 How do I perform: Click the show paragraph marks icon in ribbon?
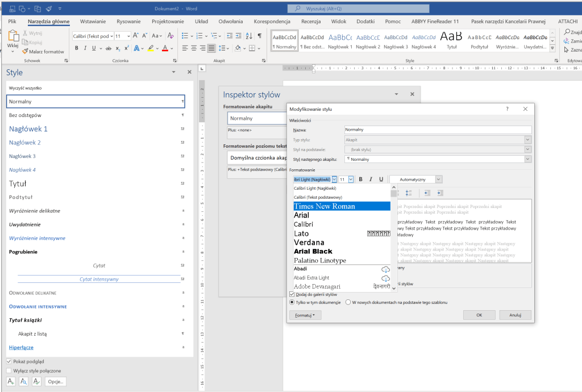tap(260, 35)
